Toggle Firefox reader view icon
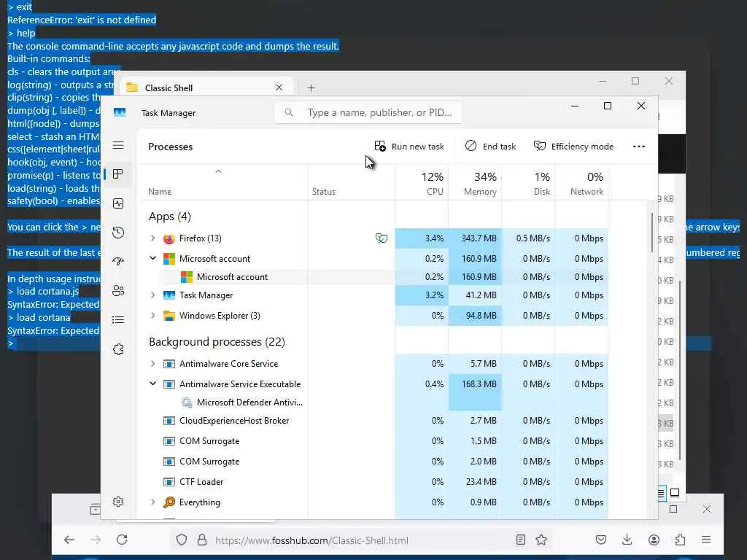 click(520, 540)
